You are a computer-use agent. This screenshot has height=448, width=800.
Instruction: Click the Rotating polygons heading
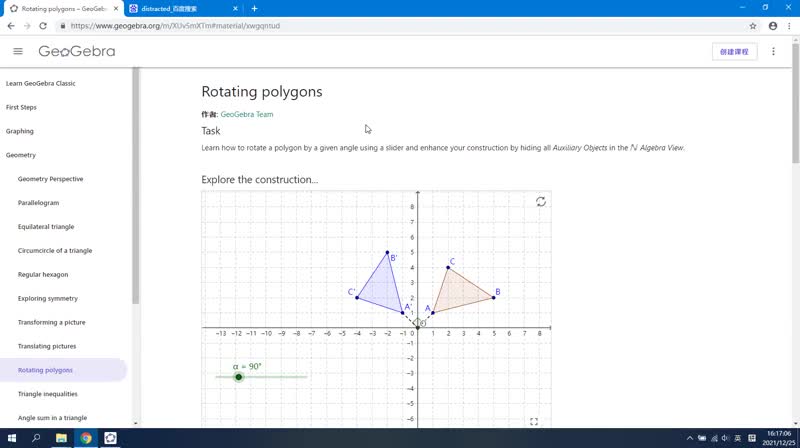coord(262,92)
